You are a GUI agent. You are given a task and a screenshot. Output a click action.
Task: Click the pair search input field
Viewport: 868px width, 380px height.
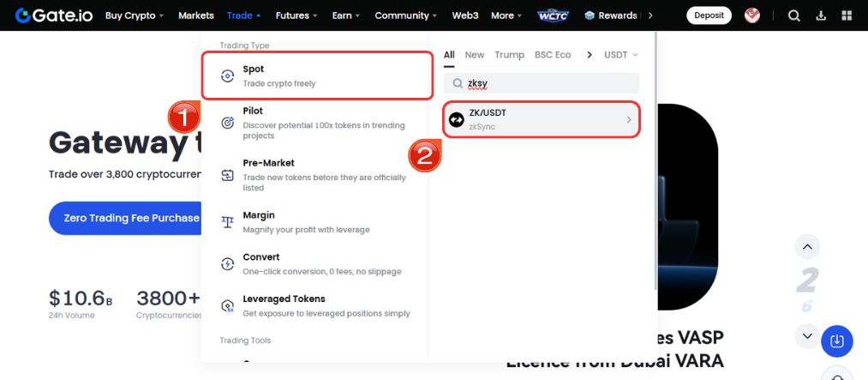click(x=542, y=83)
